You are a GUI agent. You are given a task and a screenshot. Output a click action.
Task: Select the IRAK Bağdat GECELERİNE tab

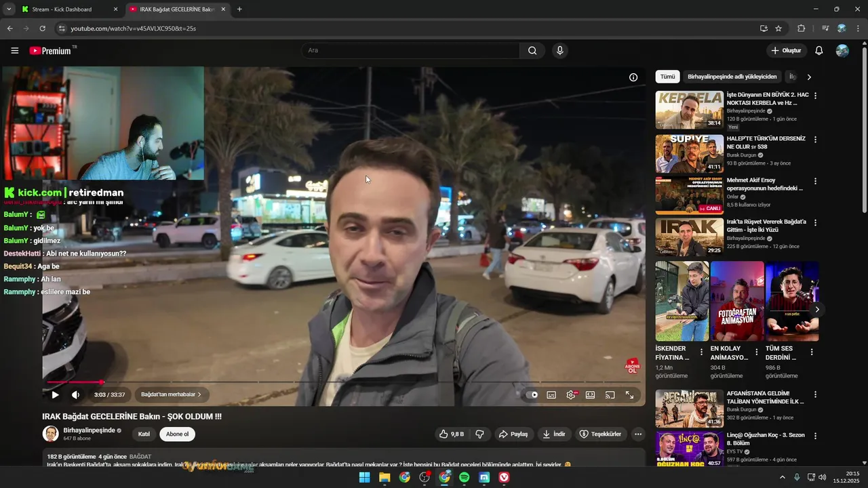[x=178, y=9]
